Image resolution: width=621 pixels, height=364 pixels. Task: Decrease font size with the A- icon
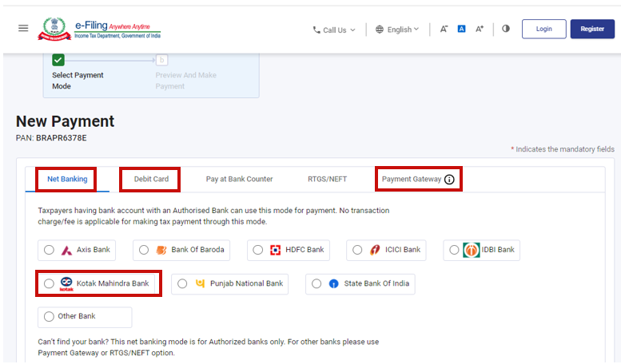[444, 29]
